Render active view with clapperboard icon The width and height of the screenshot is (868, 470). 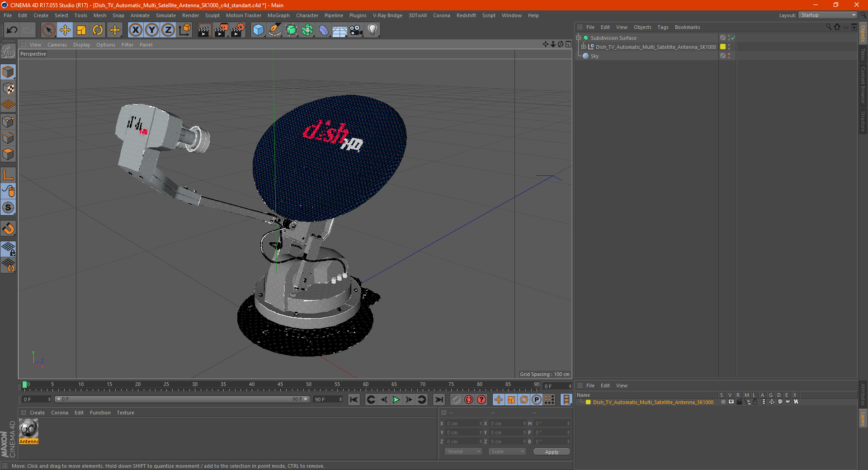pos(204,30)
